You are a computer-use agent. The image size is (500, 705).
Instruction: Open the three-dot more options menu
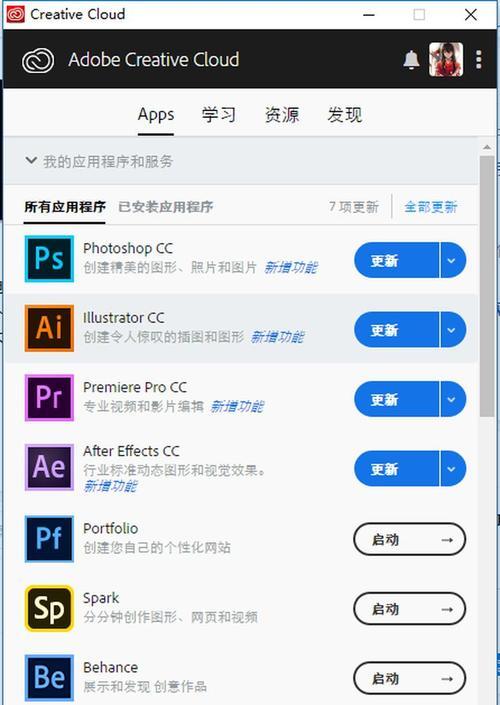point(479,59)
